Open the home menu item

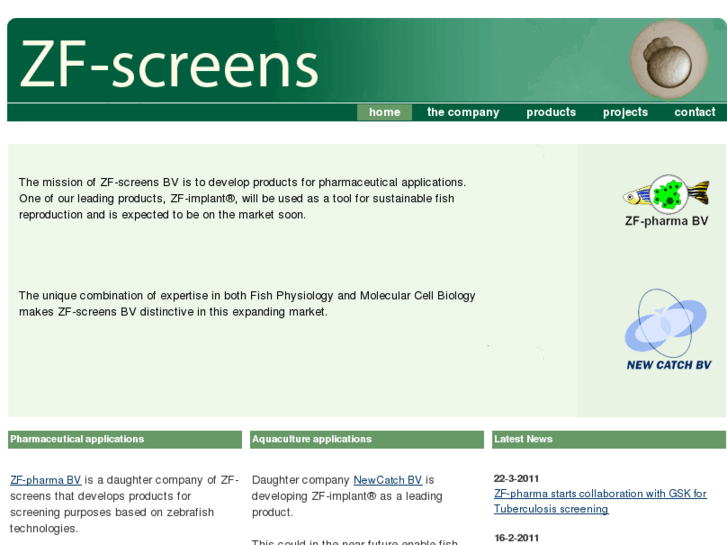[384, 112]
